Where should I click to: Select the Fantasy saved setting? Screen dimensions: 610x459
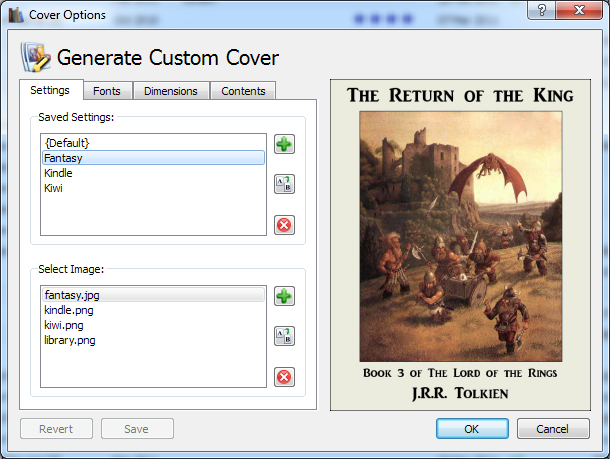pyautogui.click(x=153, y=158)
